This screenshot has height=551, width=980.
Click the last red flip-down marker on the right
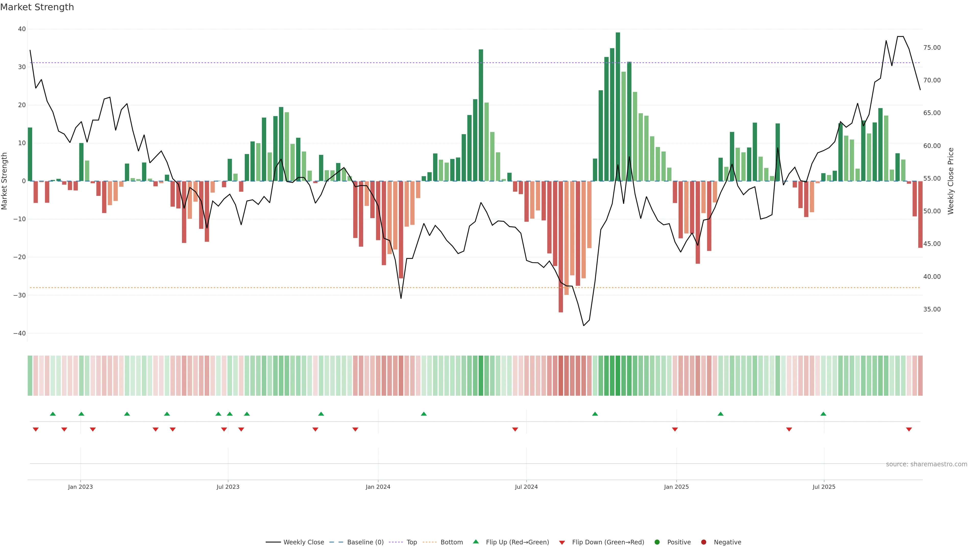(909, 429)
